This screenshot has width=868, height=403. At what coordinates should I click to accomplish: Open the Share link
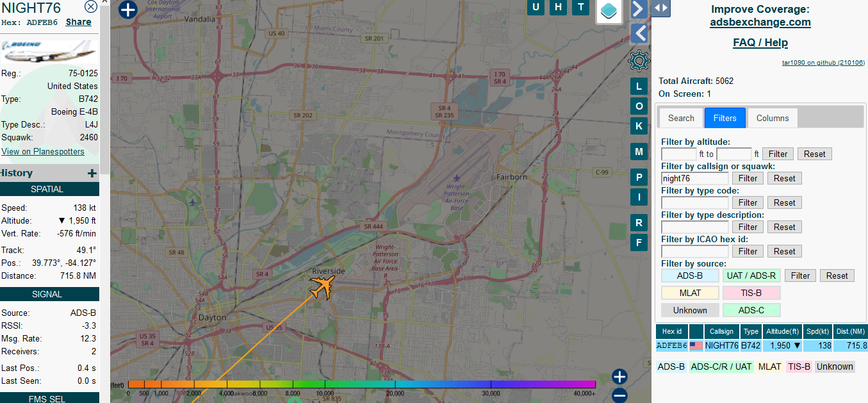pos(79,22)
